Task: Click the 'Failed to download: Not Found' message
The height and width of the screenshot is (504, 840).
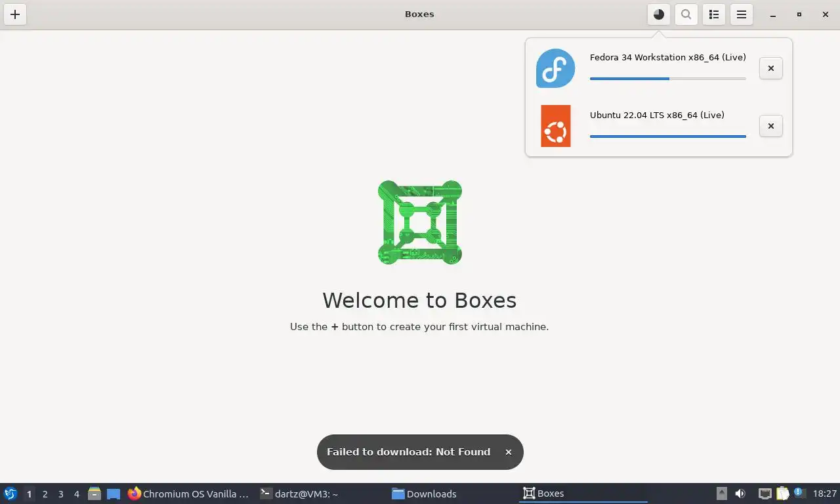Action: (409, 452)
